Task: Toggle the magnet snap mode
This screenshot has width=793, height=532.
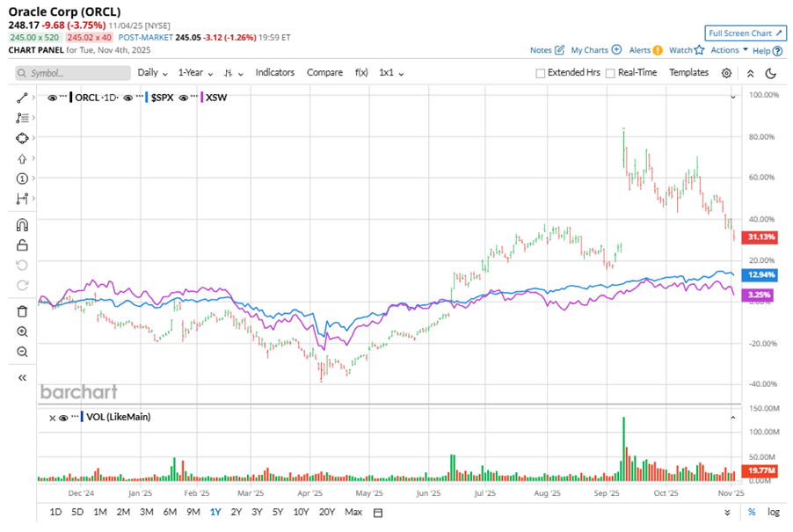Action: coord(22,224)
